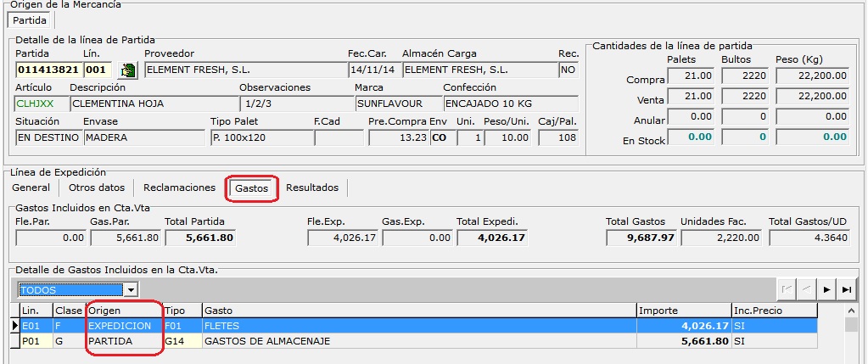Open the Resultados tab
Image resolution: width=868 pixels, height=364 pixels.
[x=311, y=188]
